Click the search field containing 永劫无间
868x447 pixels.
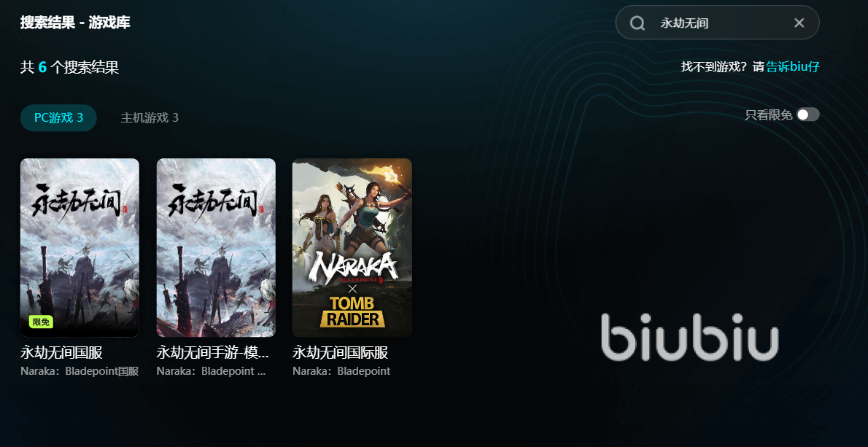click(718, 23)
